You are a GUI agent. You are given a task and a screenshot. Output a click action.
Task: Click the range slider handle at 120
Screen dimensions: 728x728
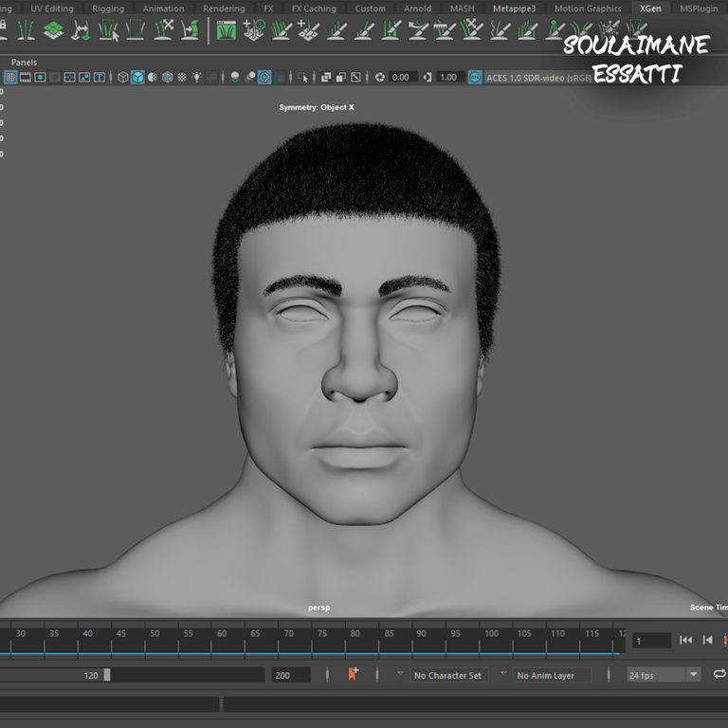tap(107, 675)
